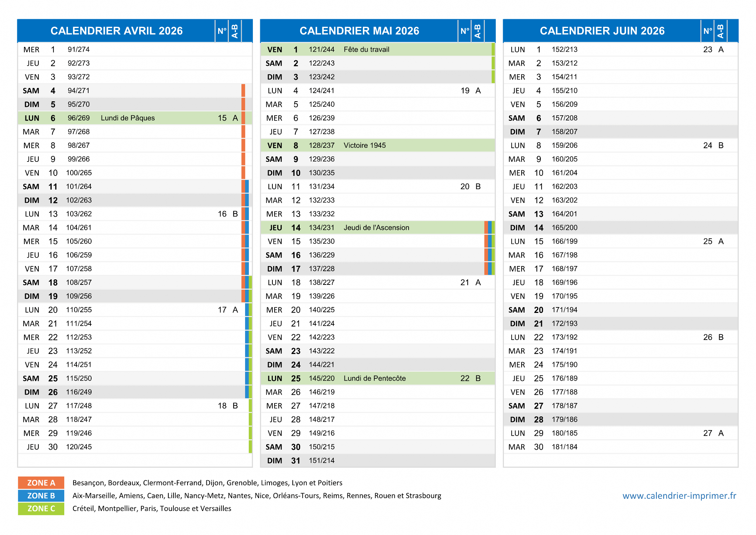This screenshot has height=535, width=756.
Task: Click the blue ZONE B legend swatch
Action: [x=41, y=495]
